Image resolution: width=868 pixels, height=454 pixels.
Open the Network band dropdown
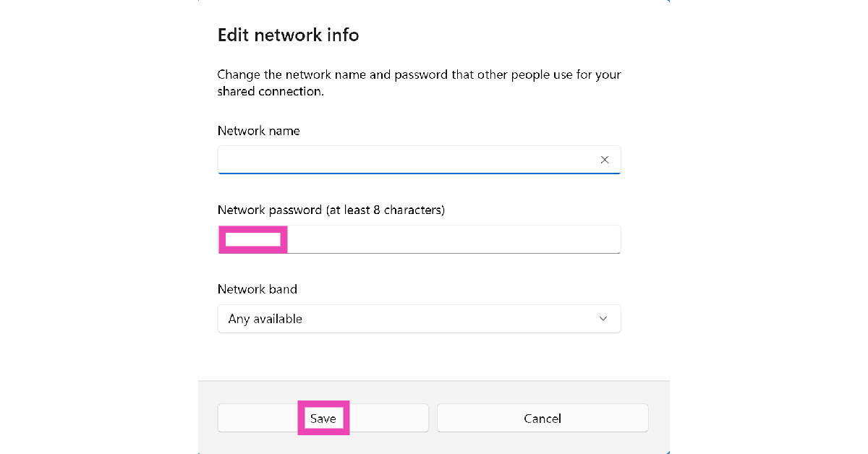(419, 319)
